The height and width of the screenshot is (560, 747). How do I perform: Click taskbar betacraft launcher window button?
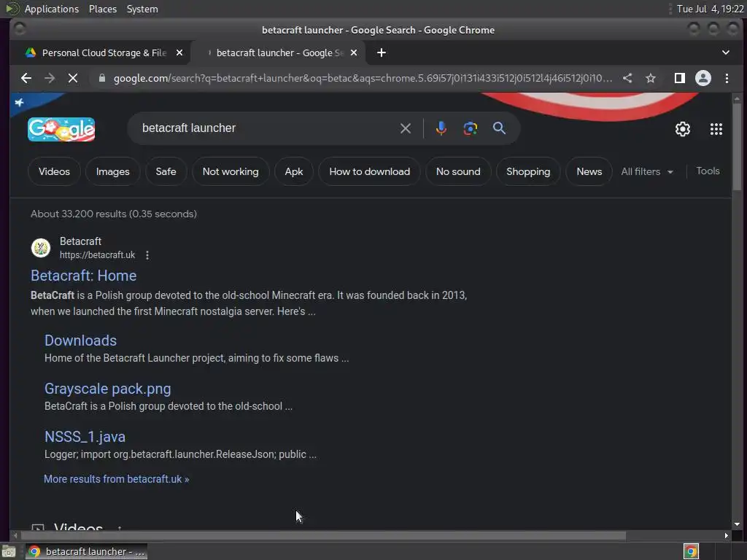86,552
